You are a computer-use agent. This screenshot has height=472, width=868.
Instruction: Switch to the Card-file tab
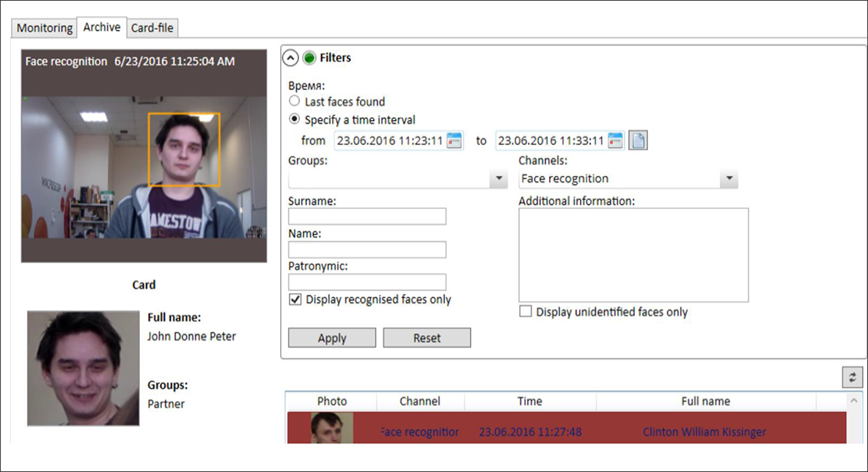[x=152, y=28]
